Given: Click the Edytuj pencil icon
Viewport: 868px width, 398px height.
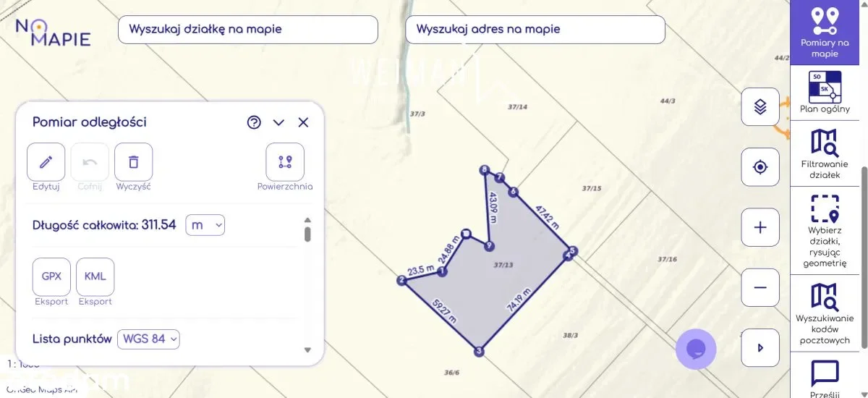Looking at the screenshot, I should [46, 162].
